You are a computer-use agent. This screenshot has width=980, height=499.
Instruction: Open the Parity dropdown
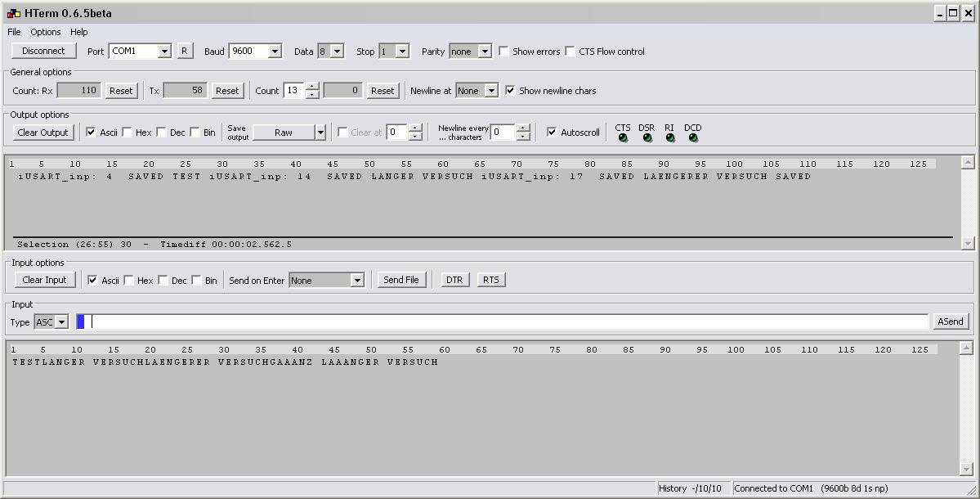point(485,52)
